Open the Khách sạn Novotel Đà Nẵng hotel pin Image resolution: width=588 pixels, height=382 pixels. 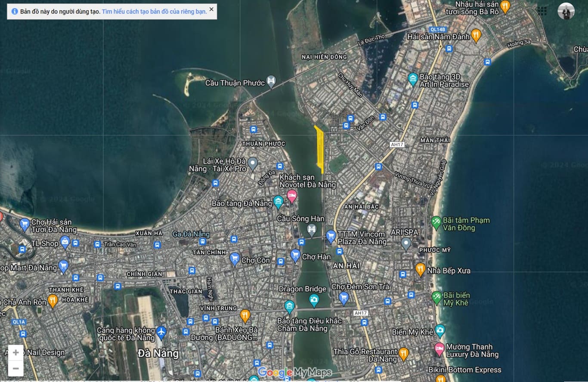pos(292,196)
